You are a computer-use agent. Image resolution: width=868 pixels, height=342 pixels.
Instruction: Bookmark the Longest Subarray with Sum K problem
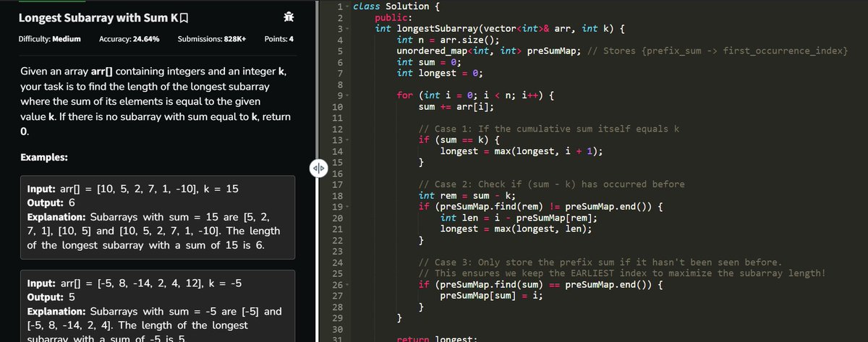(x=184, y=17)
